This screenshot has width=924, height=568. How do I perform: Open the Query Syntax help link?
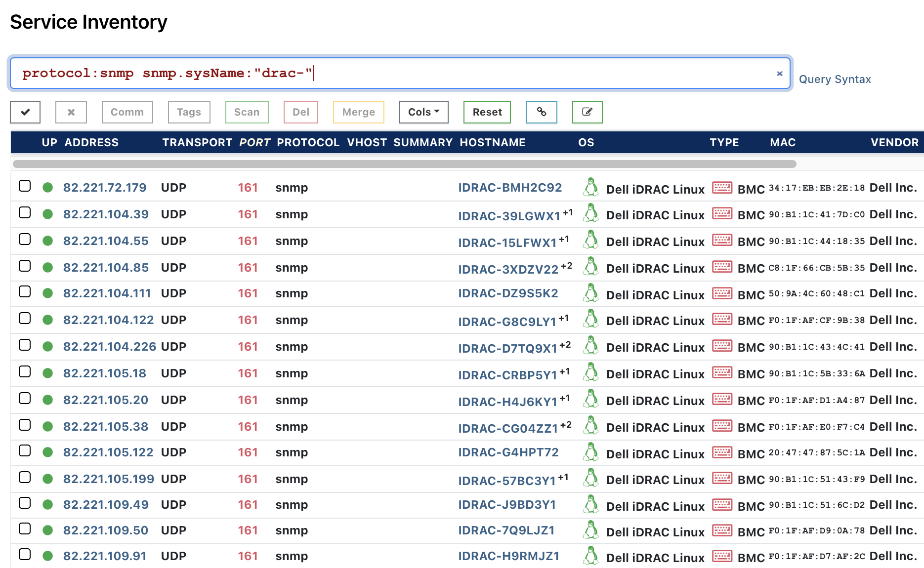tap(836, 79)
